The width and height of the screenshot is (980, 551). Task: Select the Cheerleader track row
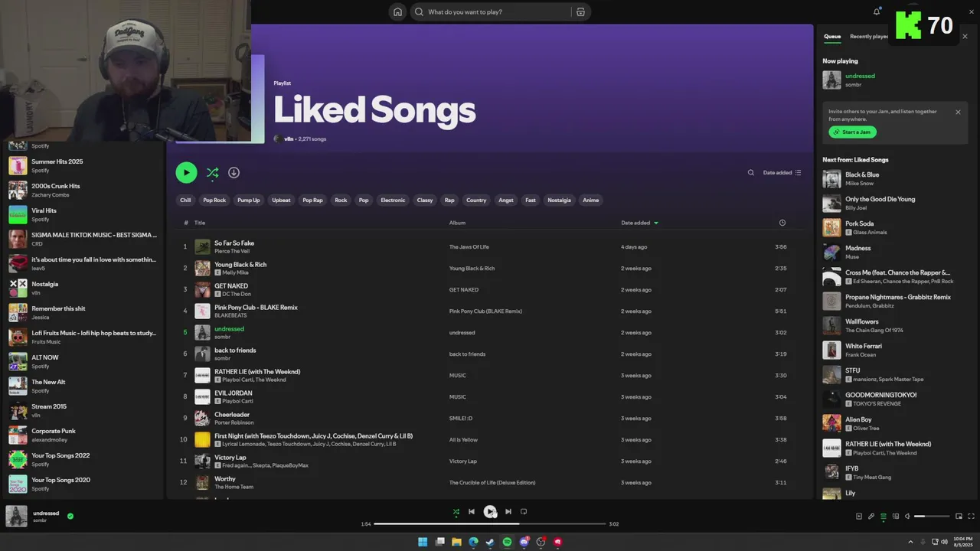490,418
